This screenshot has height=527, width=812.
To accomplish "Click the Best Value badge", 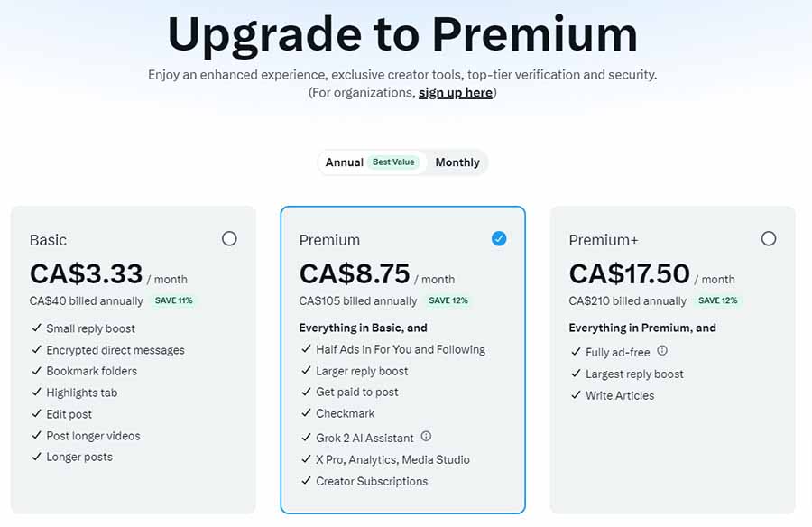I will [x=394, y=162].
